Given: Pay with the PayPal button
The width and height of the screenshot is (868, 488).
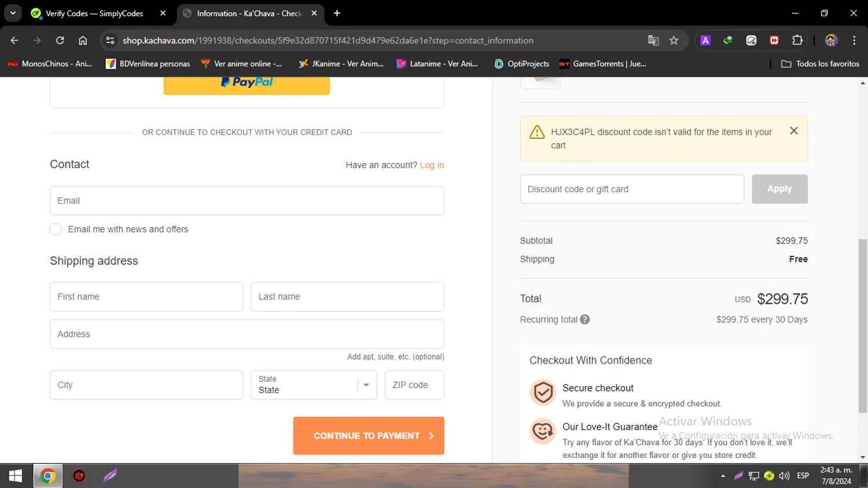Looking at the screenshot, I should click(247, 85).
